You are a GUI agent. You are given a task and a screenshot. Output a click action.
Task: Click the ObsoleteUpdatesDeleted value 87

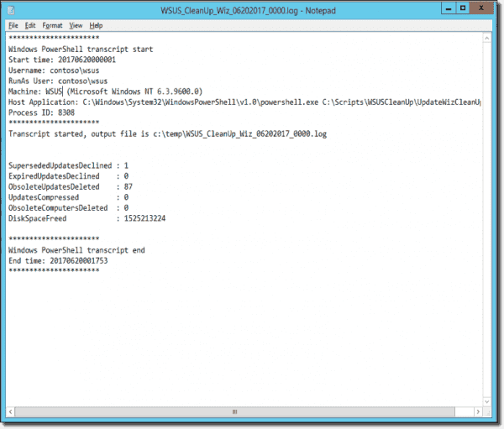(129, 186)
